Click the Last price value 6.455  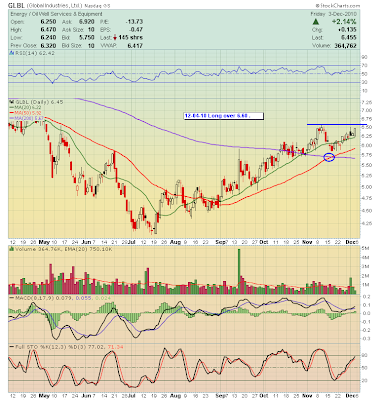click(x=349, y=38)
